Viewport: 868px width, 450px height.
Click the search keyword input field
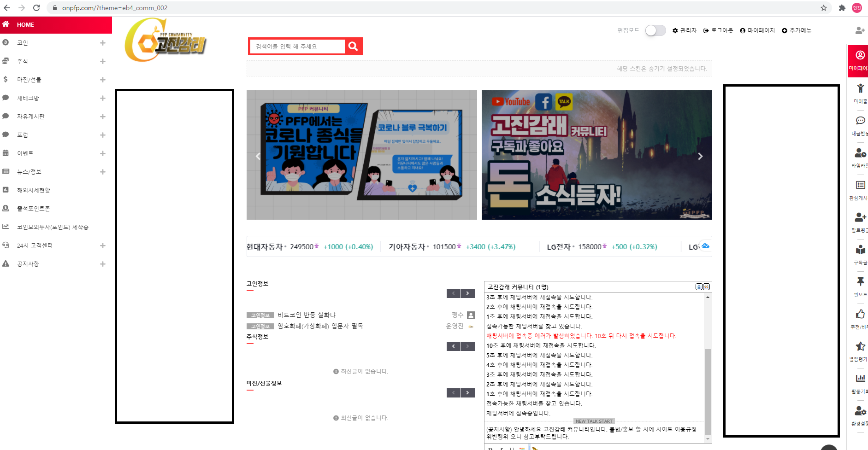(x=298, y=46)
